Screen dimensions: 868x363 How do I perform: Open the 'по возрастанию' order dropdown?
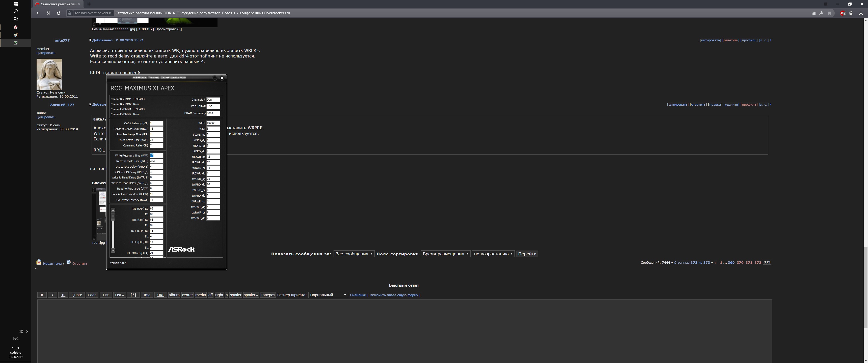(x=493, y=254)
